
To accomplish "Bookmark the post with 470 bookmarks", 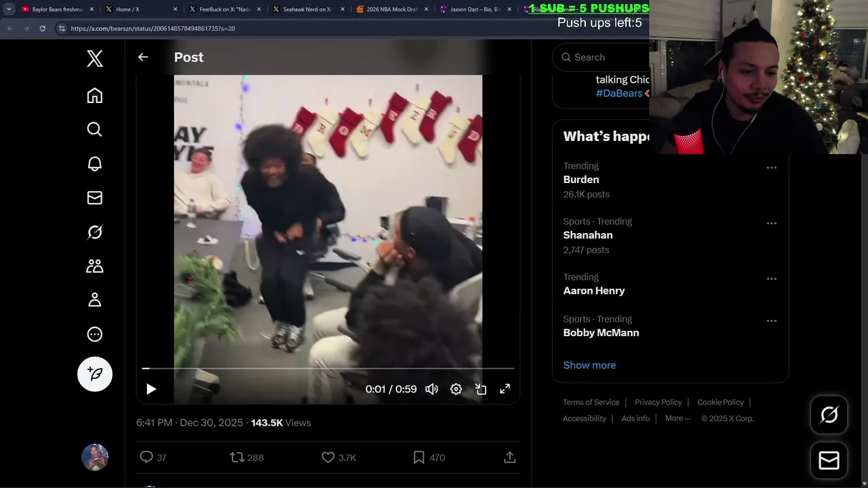I will pos(429,457).
